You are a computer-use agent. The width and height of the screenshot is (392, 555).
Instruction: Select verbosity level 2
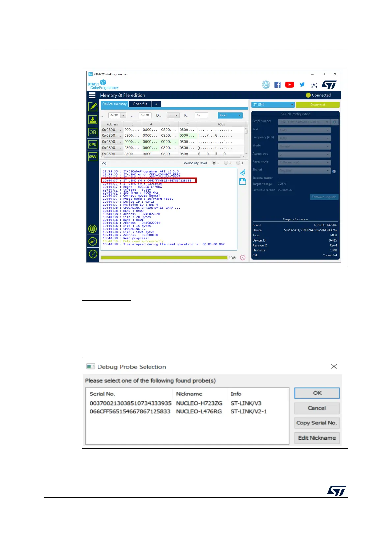click(x=226, y=163)
